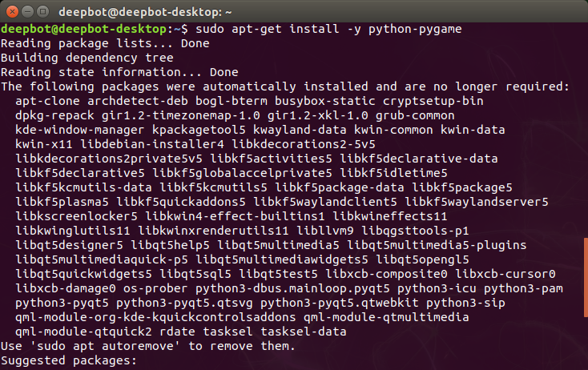Screen dimensions: 588x370
Task: Maximize the terminal window
Action: pyautogui.click(x=42, y=12)
